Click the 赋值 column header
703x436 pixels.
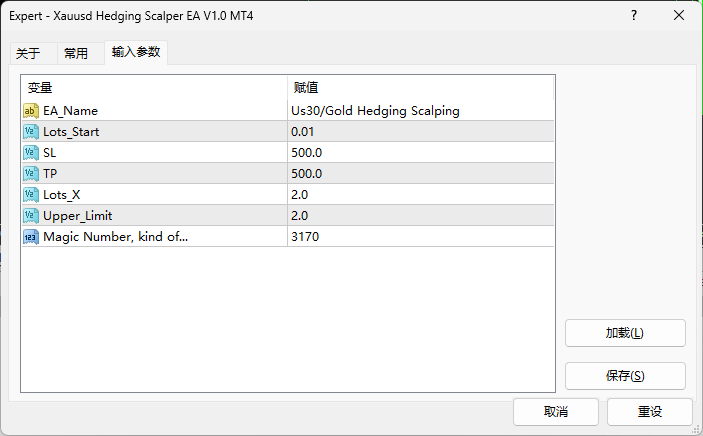[420, 88]
